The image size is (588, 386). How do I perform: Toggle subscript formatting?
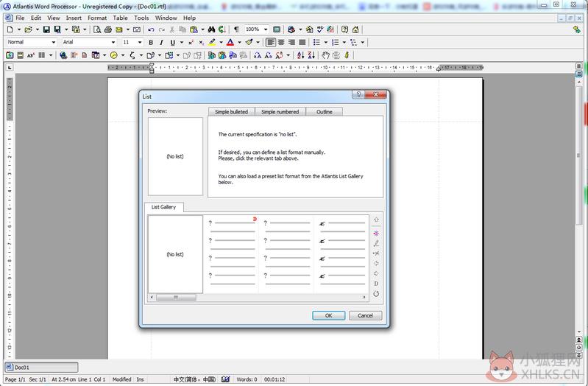point(201,43)
